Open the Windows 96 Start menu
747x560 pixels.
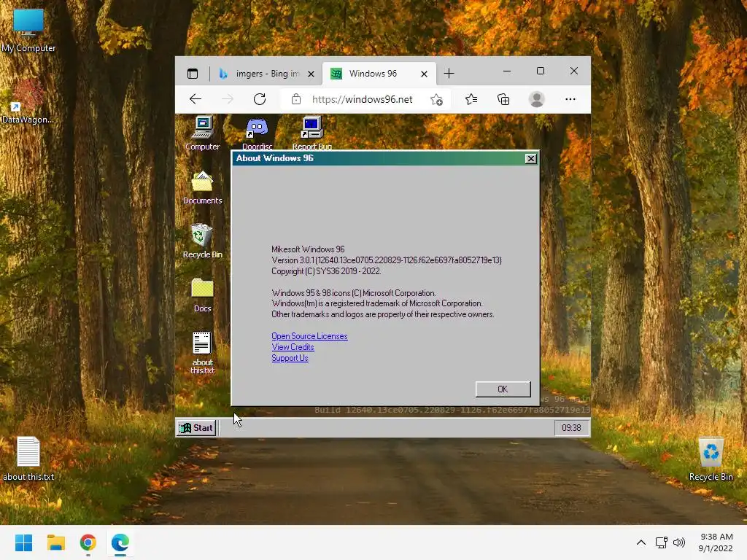(x=196, y=427)
